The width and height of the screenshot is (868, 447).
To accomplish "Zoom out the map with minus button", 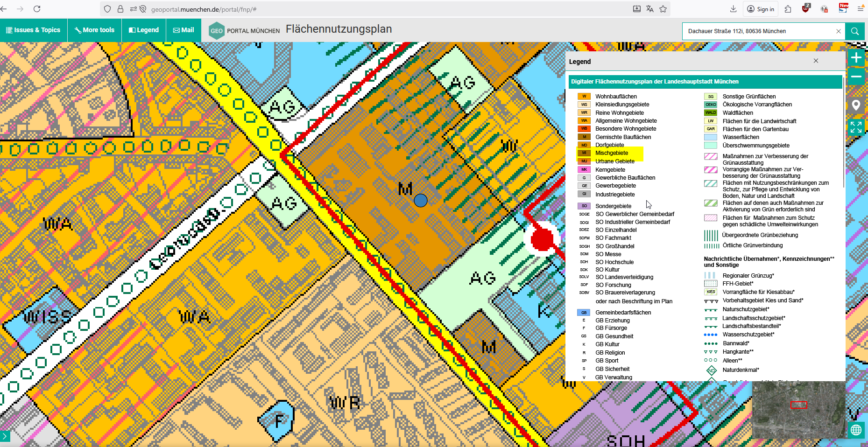I will pos(856,76).
